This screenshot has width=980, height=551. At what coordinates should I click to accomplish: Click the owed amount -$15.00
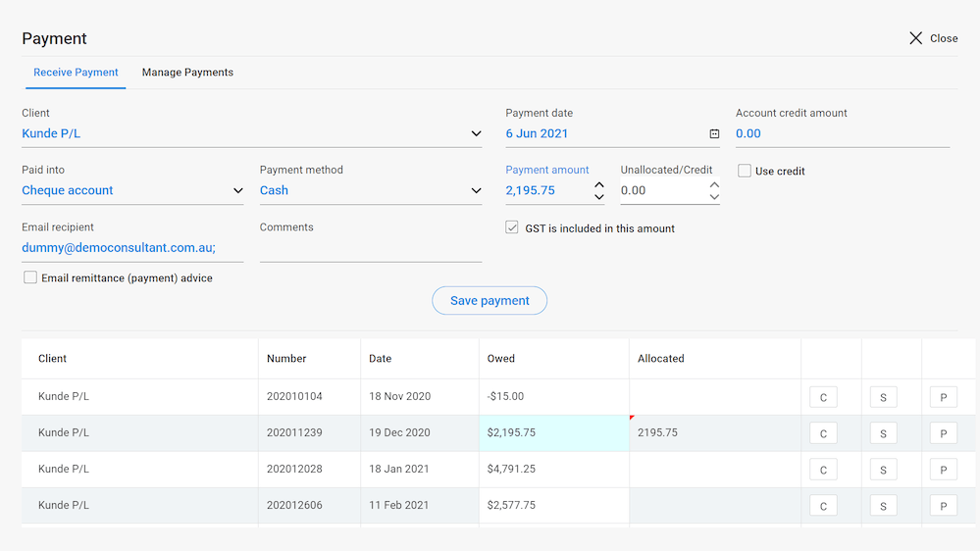[505, 396]
